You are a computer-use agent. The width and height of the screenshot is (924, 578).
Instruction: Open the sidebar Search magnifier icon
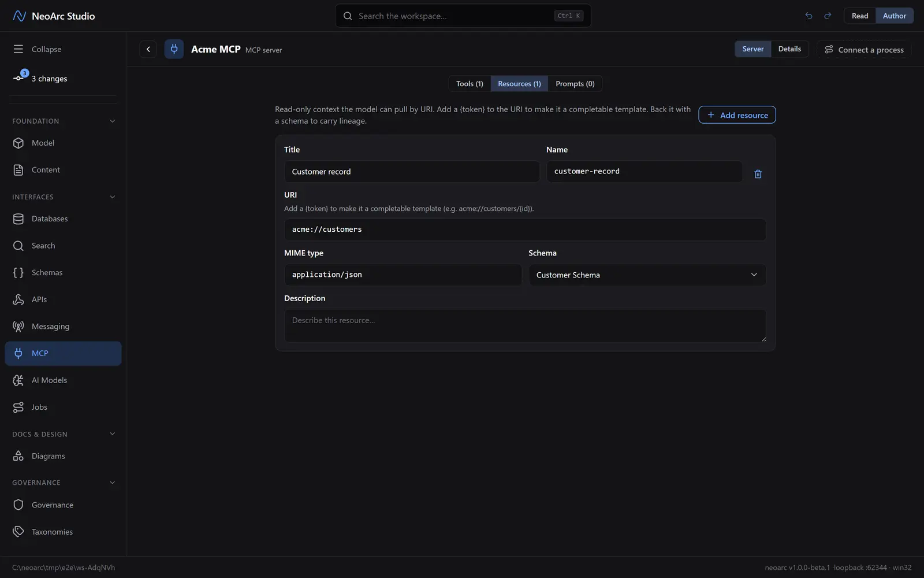(18, 246)
